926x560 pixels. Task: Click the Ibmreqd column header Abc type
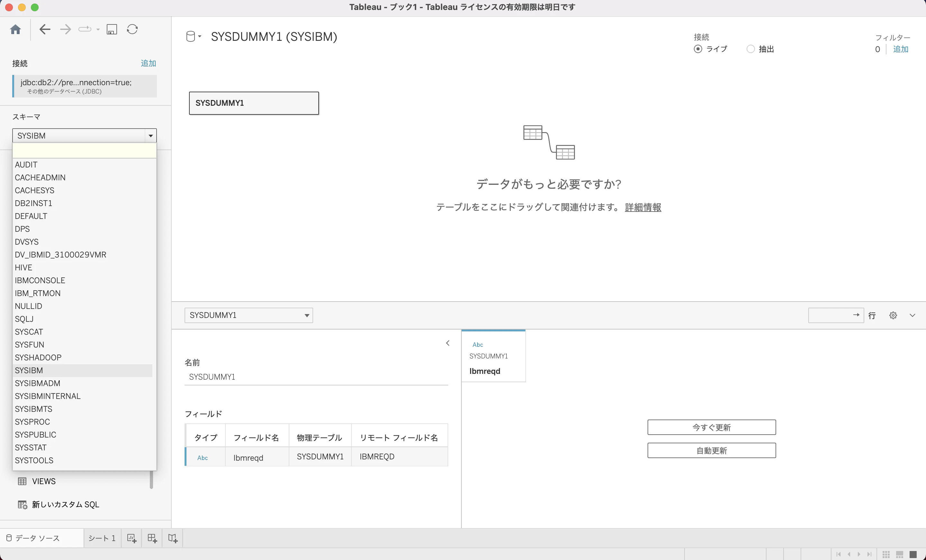point(478,345)
